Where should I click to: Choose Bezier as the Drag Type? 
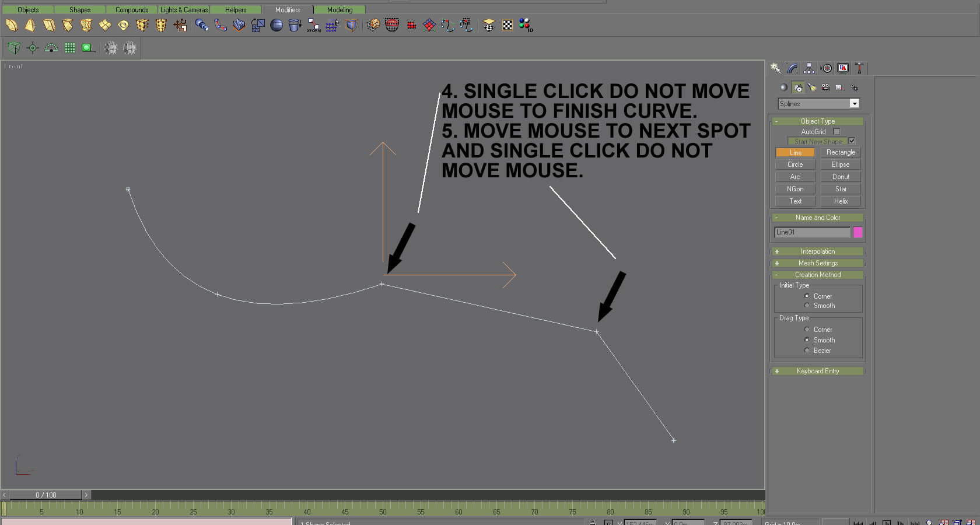tap(807, 351)
